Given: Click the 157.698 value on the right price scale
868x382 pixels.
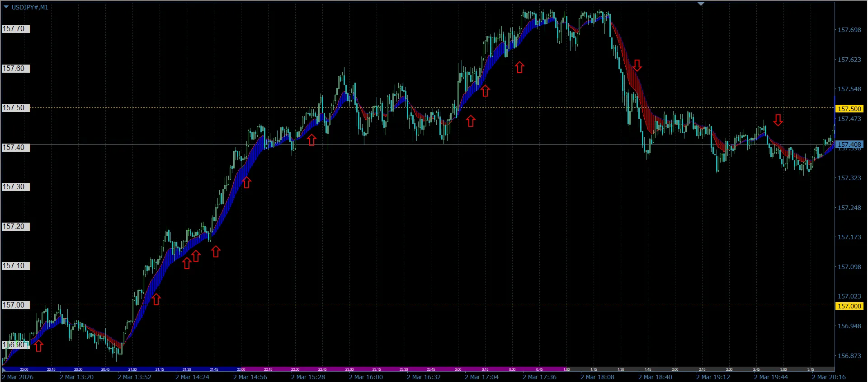Looking at the screenshot, I should [849, 30].
